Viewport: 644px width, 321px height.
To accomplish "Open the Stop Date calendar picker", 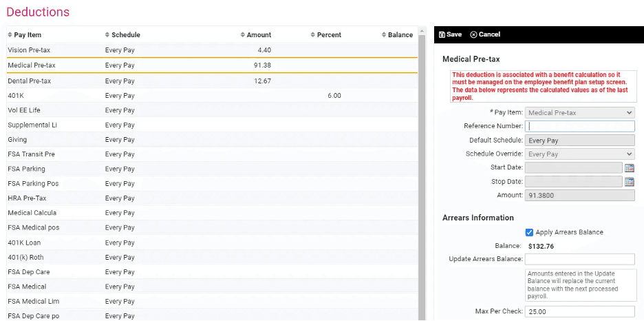I will (630, 182).
